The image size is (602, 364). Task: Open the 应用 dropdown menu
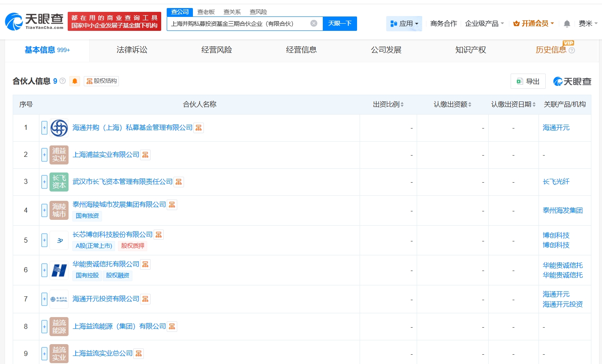(404, 24)
